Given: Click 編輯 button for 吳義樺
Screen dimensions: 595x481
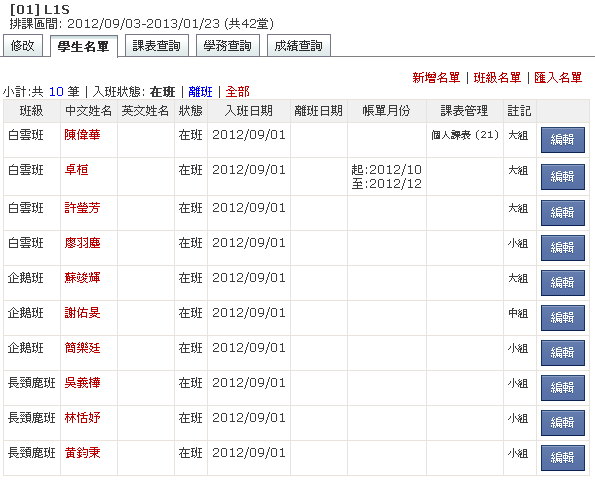Looking at the screenshot, I should [562, 388].
